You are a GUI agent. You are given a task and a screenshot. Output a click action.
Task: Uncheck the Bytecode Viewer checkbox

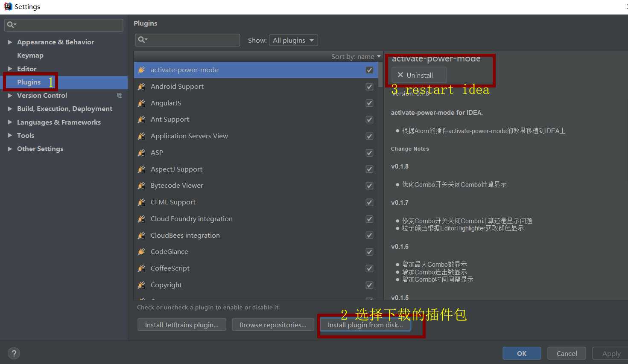click(369, 186)
